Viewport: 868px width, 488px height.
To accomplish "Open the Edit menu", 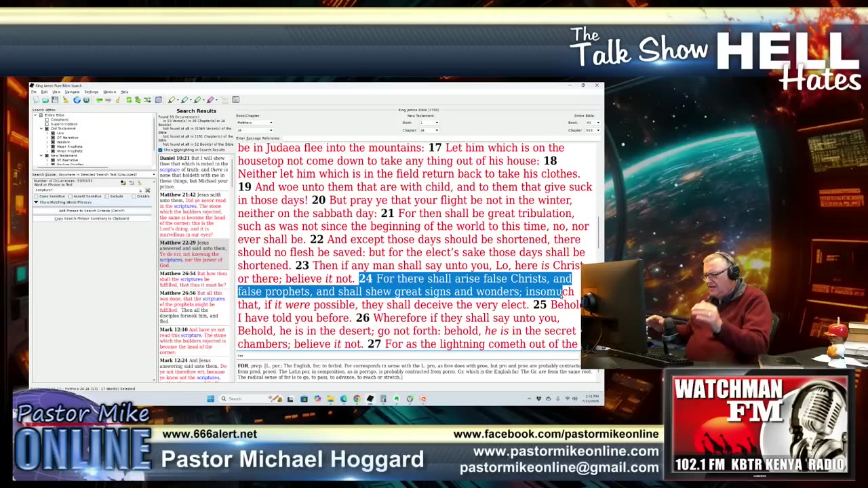I will point(44,91).
